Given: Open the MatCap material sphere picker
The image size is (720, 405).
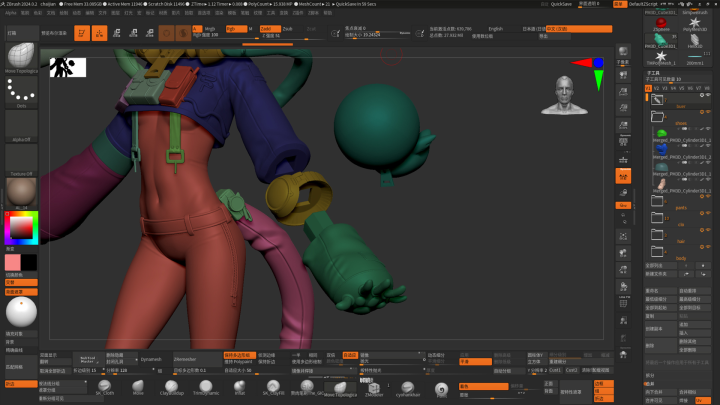Looking at the screenshot, I should pos(21,190).
